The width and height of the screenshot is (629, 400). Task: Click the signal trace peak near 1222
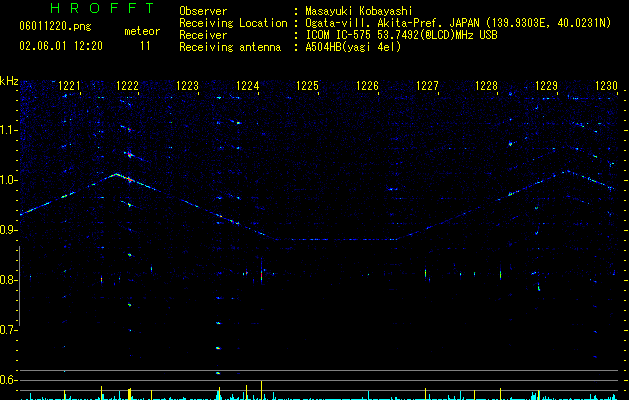point(117,174)
